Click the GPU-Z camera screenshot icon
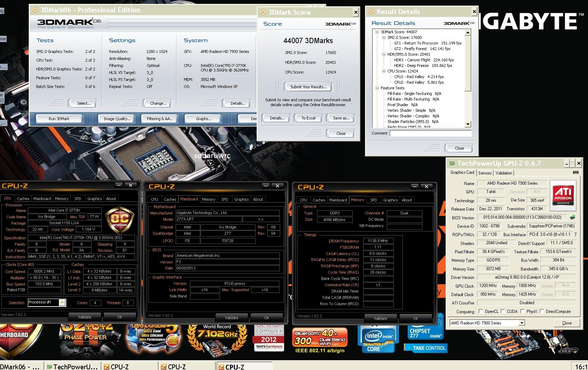 tap(575, 172)
